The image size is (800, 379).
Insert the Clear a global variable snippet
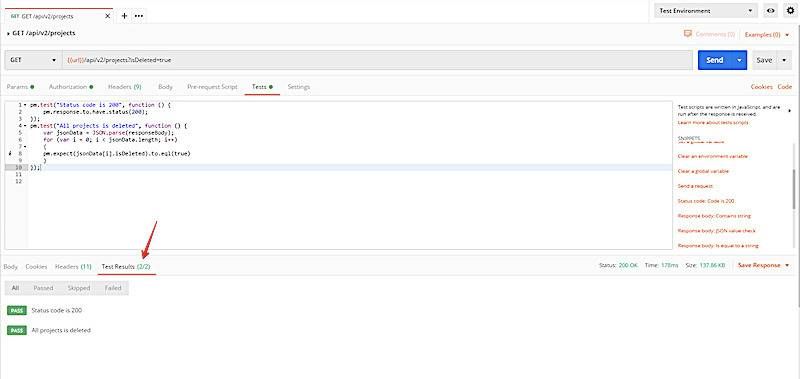coord(703,171)
